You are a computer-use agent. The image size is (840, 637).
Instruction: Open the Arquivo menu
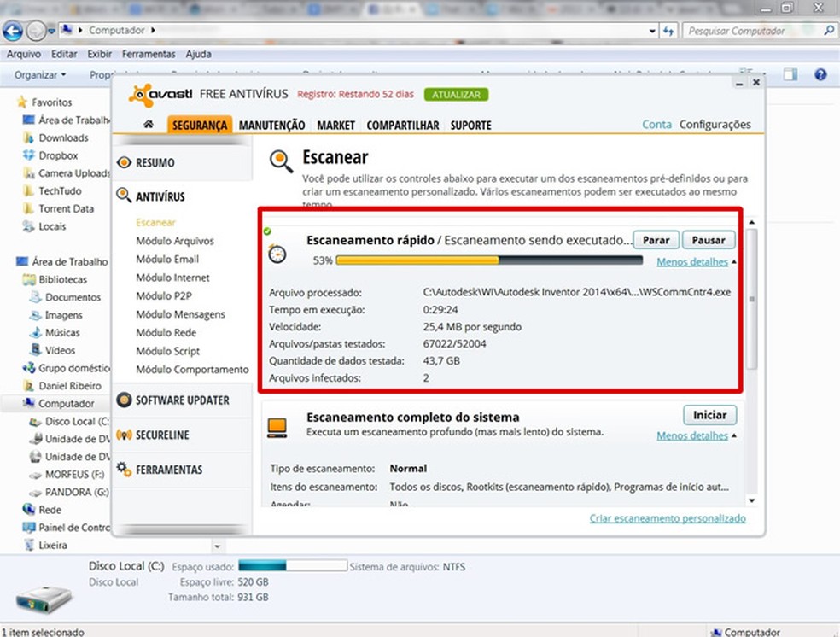pos(24,54)
